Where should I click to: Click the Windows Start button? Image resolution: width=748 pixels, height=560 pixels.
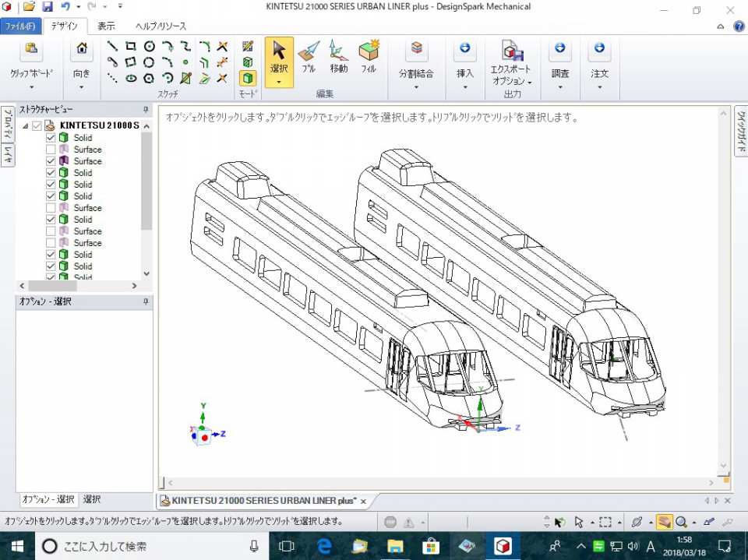(x=17, y=546)
